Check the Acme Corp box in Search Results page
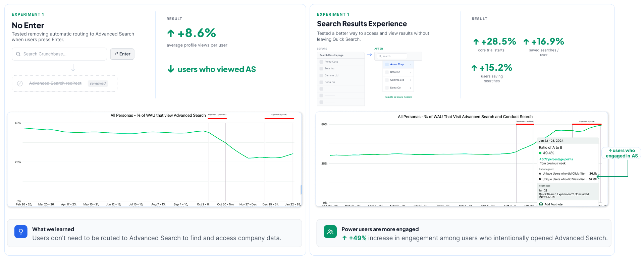644x260 pixels. tap(321, 62)
